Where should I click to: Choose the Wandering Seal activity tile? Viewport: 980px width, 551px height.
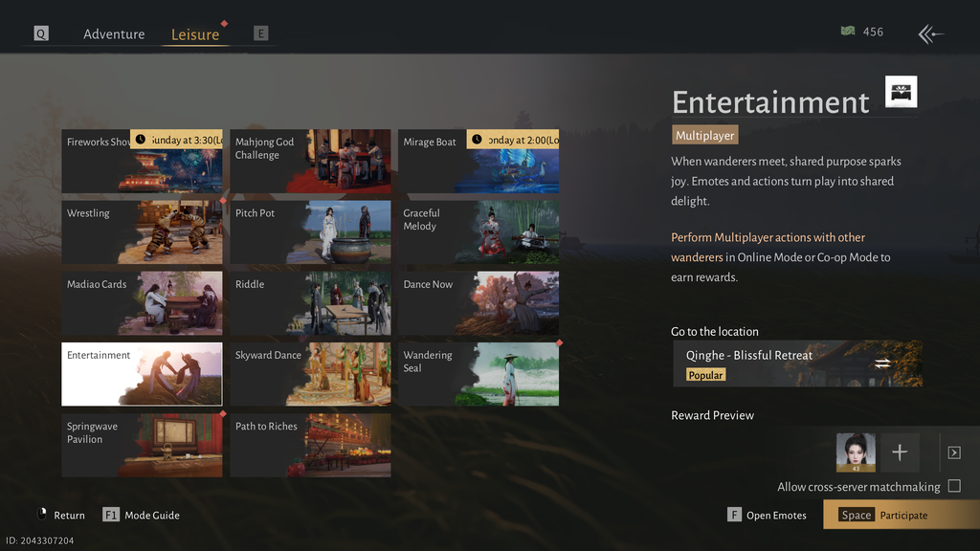[479, 374]
